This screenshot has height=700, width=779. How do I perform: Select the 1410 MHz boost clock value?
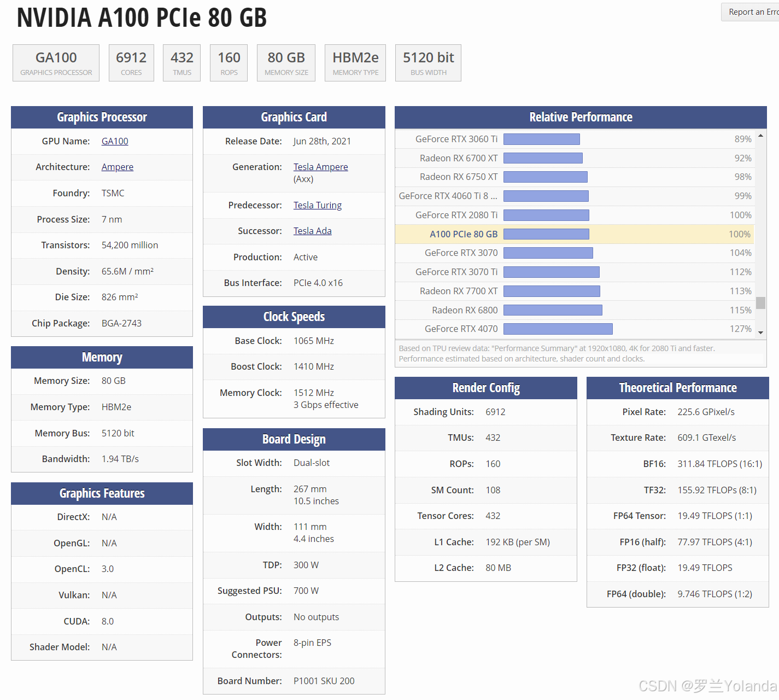[x=314, y=366]
